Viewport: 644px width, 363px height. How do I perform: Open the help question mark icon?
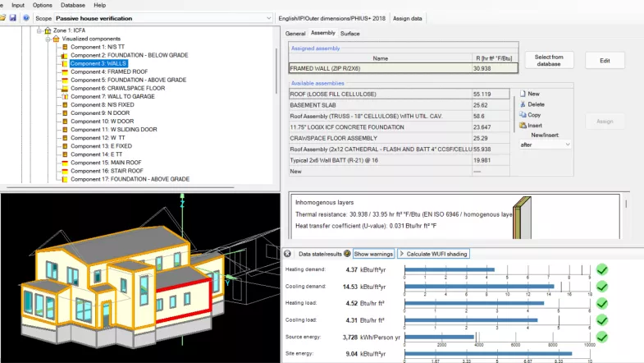pyautogui.click(x=27, y=17)
